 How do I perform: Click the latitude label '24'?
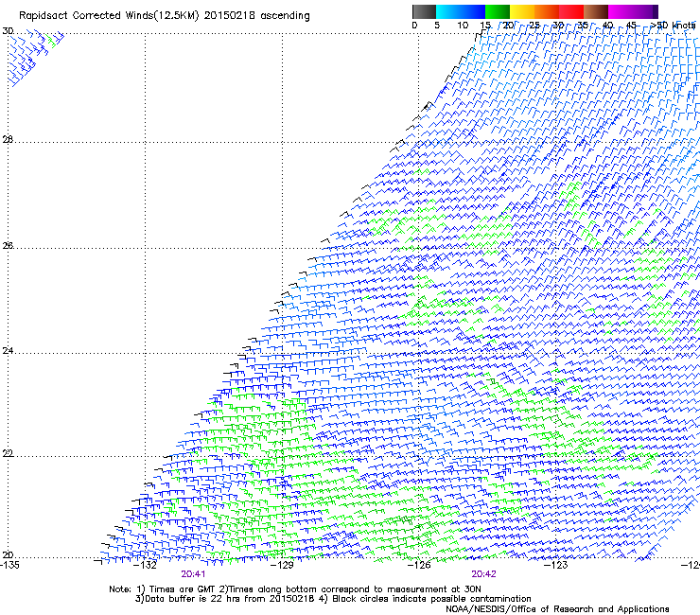point(8,351)
